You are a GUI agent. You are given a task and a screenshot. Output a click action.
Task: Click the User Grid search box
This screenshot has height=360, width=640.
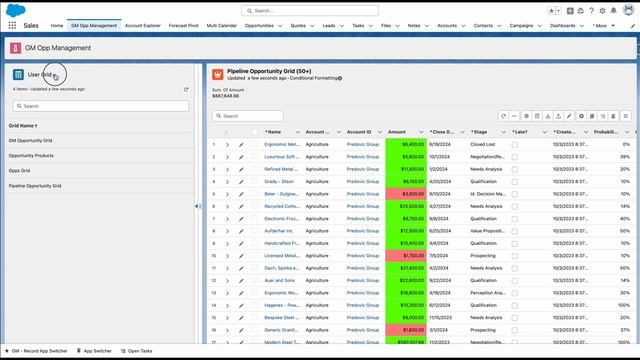(x=101, y=106)
